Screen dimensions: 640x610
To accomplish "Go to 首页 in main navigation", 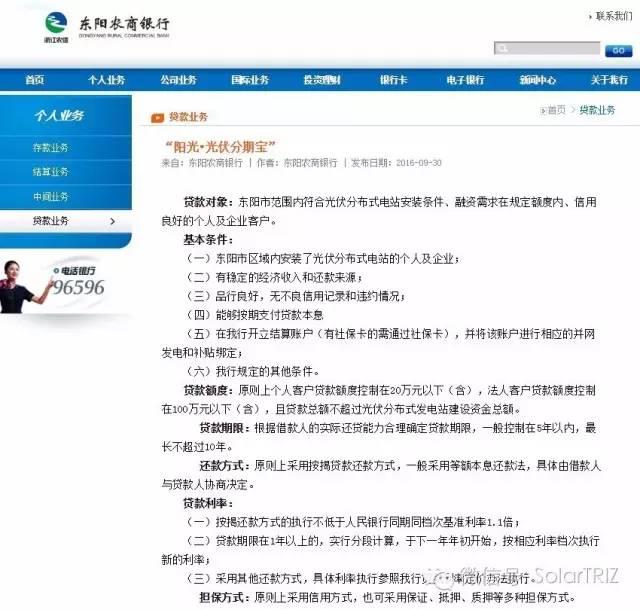I will coord(34,80).
